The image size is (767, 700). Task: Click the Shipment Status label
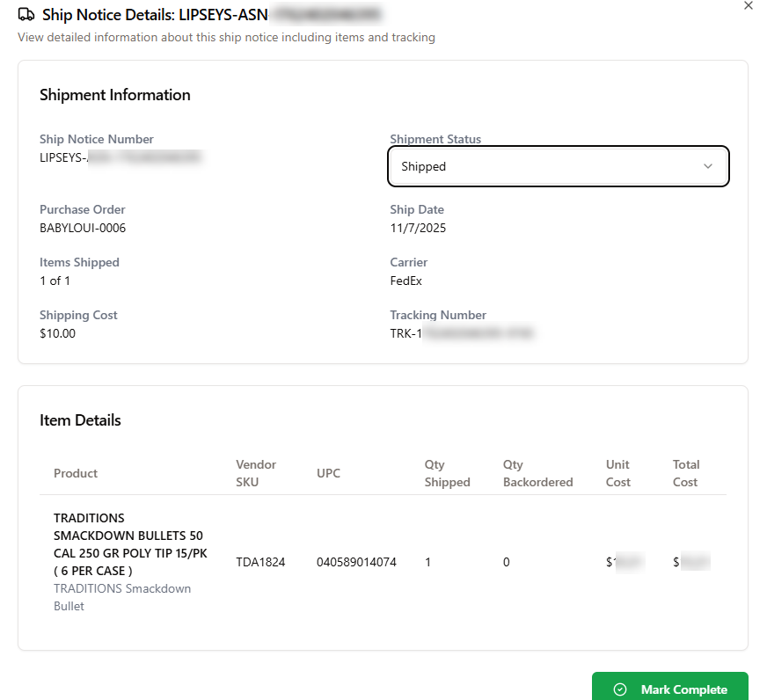pyautogui.click(x=435, y=139)
